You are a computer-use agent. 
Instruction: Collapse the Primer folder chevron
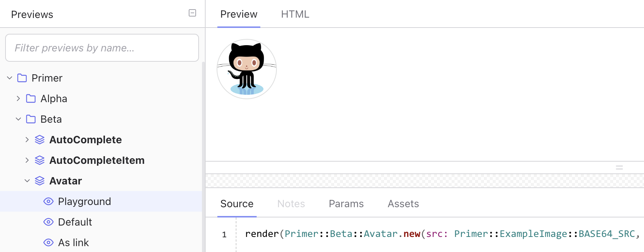(10, 78)
